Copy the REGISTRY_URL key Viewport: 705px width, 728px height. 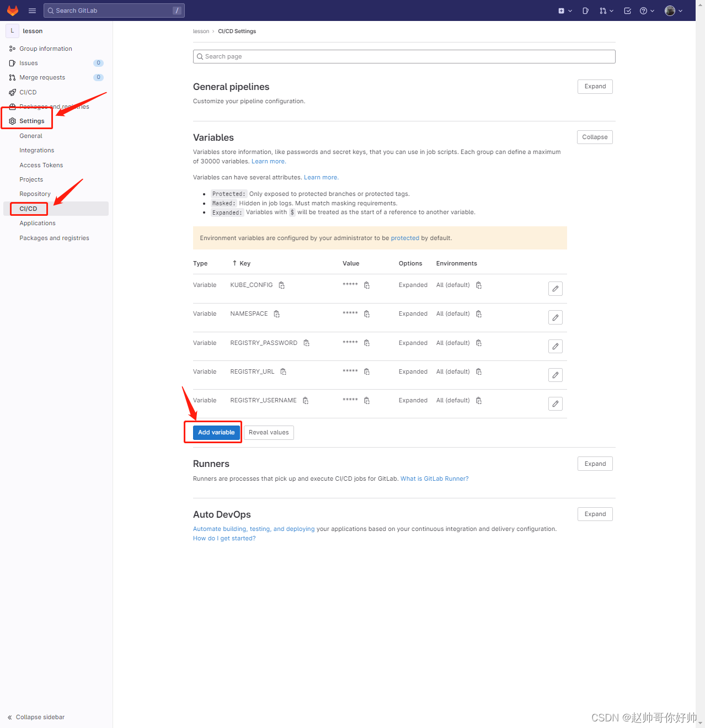(x=284, y=372)
